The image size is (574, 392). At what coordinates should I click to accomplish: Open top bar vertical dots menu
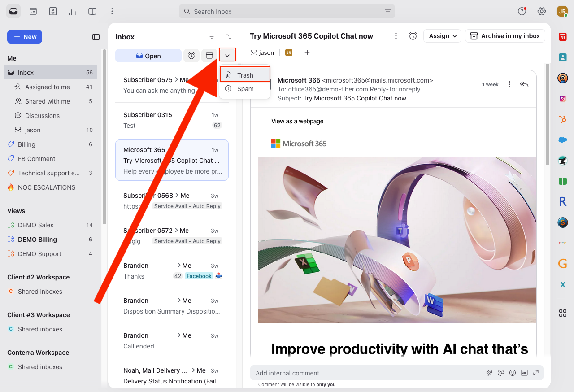pos(112,11)
